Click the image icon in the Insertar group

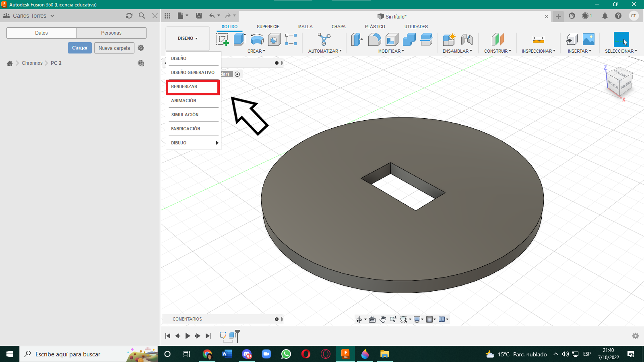tap(588, 39)
